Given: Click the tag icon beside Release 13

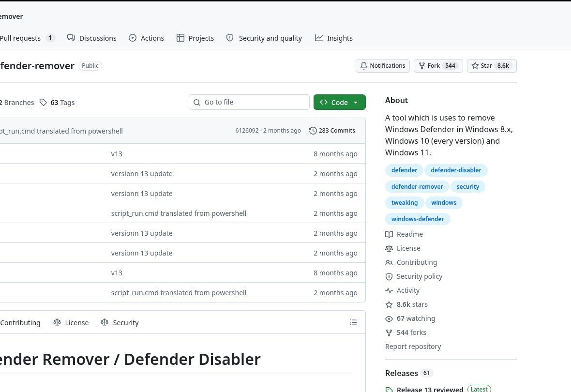Looking at the screenshot, I should [389, 390].
